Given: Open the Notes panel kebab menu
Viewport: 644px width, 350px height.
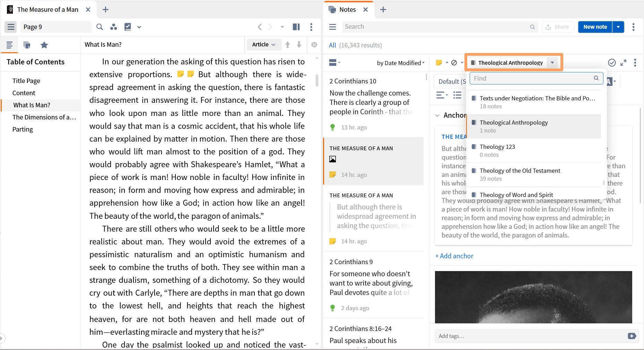Looking at the screenshot, I should click(633, 27).
